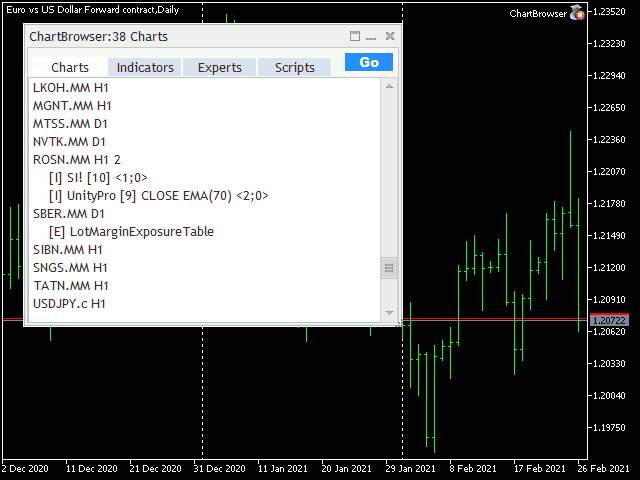640x480 pixels.
Task: Select the MGNT.MM H1 chart row
Action: 205,106
